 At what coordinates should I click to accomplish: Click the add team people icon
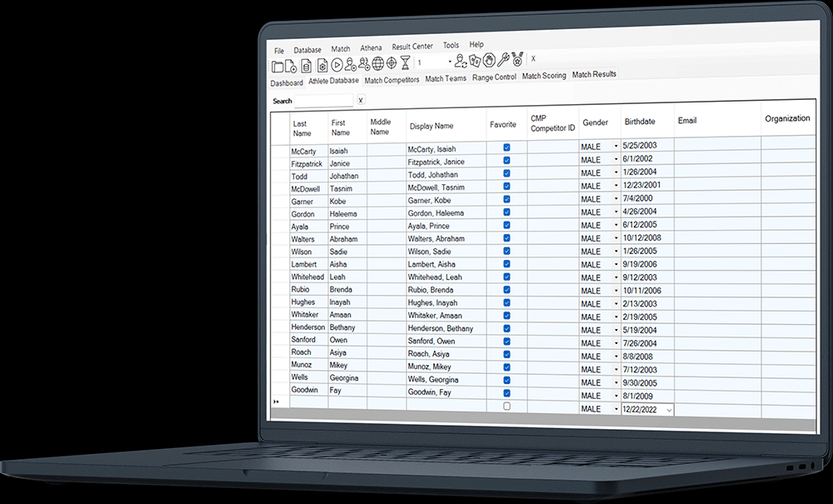pos(364,64)
